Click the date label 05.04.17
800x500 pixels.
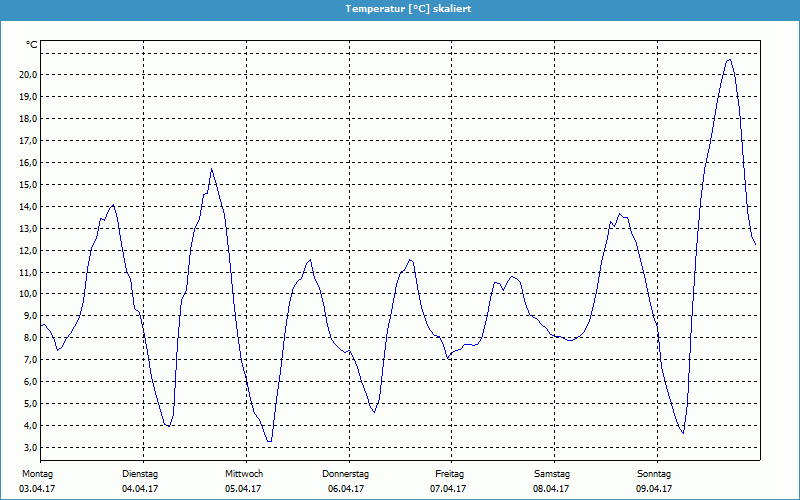click(243, 489)
